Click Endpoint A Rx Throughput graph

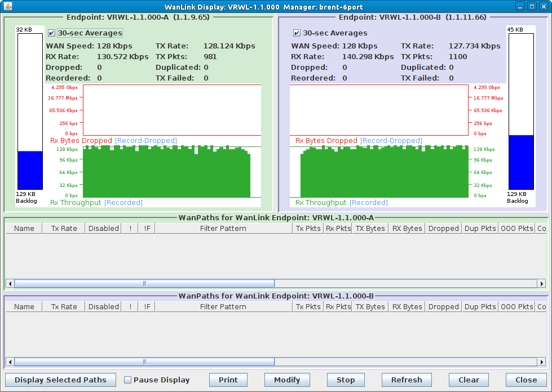point(172,172)
